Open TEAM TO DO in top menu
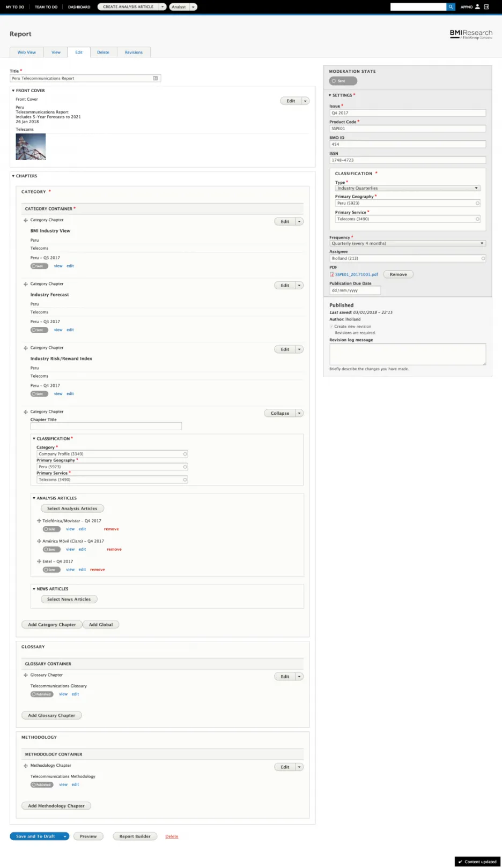This screenshot has width=502, height=868. (x=46, y=7)
